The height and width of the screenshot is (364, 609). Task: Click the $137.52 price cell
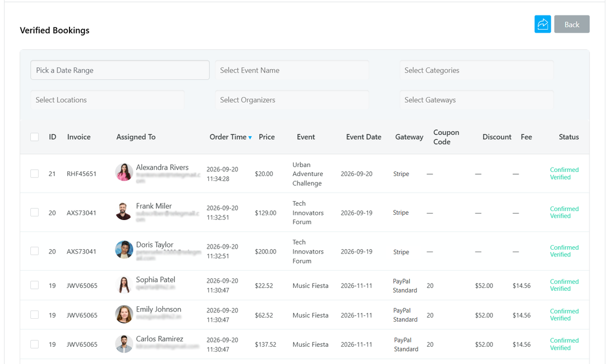click(266, 344)
